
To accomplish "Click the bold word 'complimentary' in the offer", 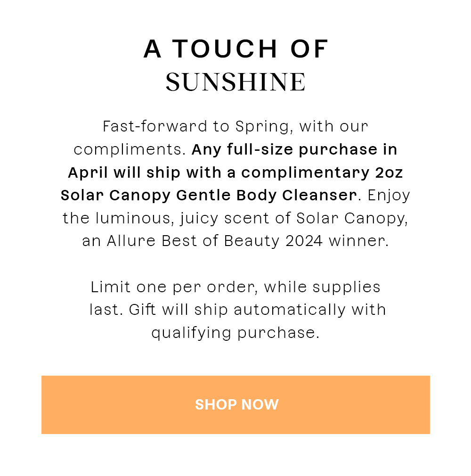I will coord(305,173).
